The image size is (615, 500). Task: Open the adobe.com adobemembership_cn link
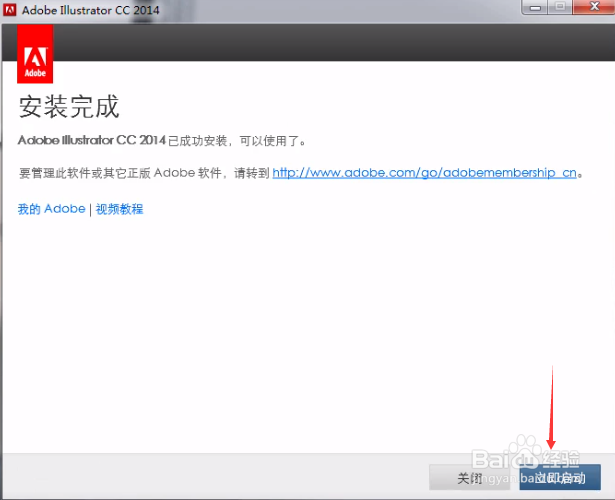(x=424, y=173)
